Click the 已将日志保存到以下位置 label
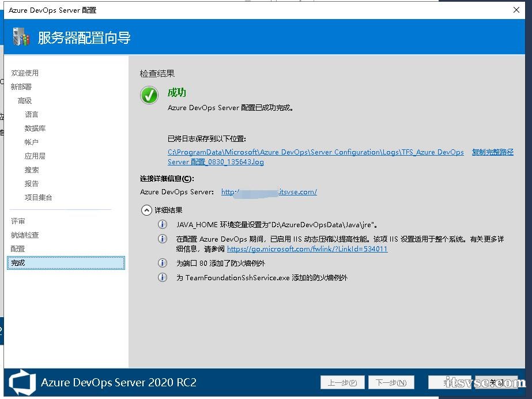Viewport: 532px width, 399px height. tap(207, 139)
